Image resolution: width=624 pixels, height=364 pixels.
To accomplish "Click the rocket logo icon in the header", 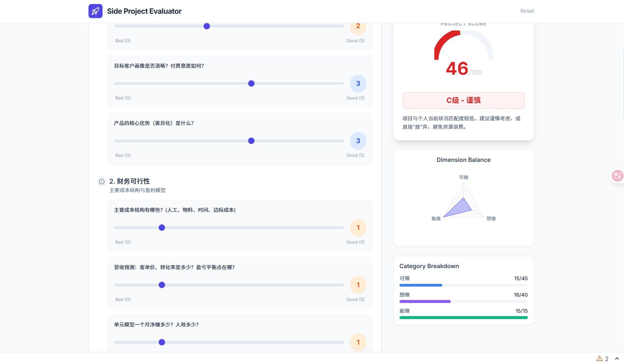I will 96,11.
